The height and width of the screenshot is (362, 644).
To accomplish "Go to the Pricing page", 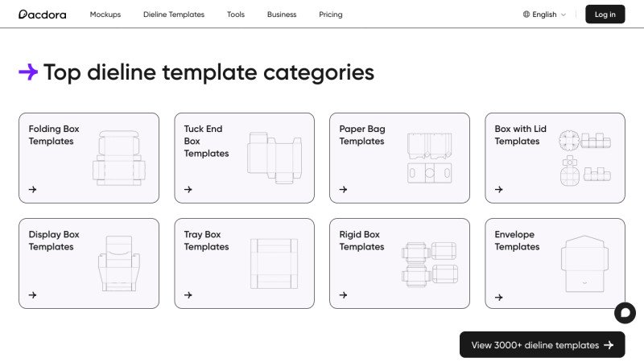I will pyautogui.click(x=330, y=14).
